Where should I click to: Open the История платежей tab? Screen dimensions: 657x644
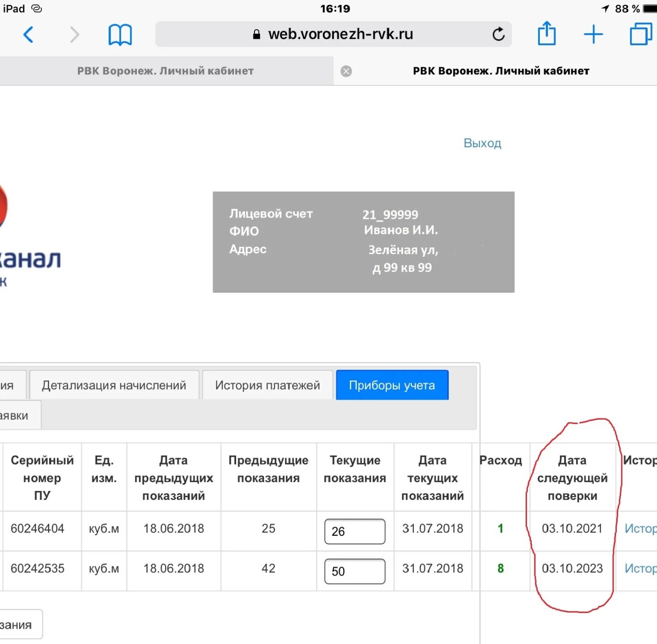tap(267, 385)
